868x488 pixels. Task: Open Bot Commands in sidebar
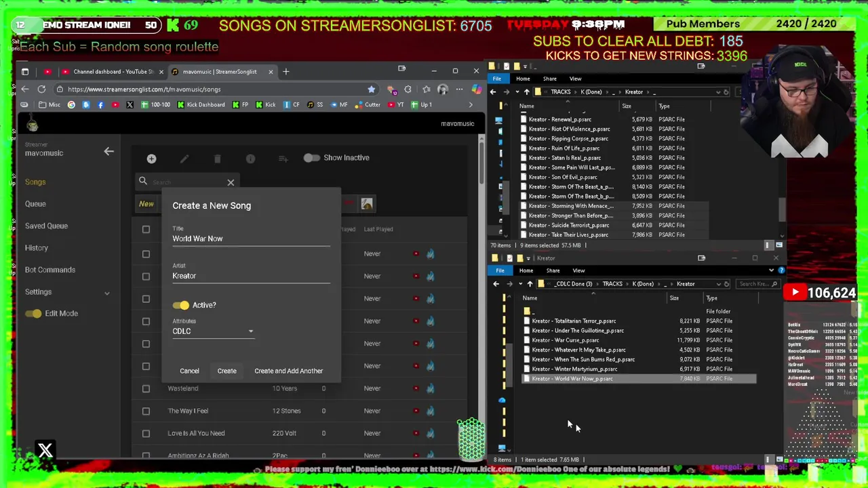pos(50,270)
